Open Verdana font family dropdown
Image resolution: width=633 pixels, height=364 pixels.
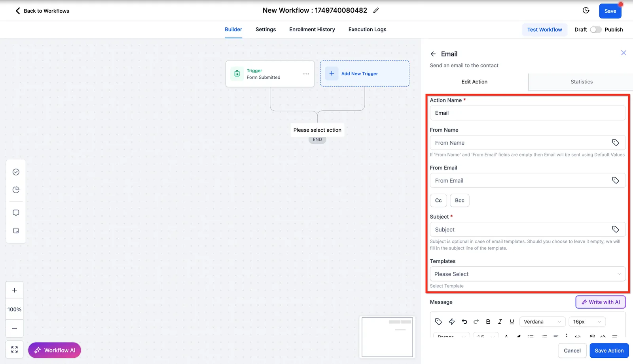(x=542, y=322)
